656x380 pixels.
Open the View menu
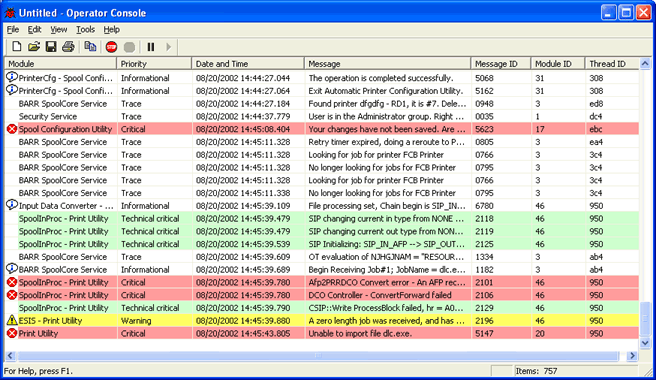[x=59, y=29]
